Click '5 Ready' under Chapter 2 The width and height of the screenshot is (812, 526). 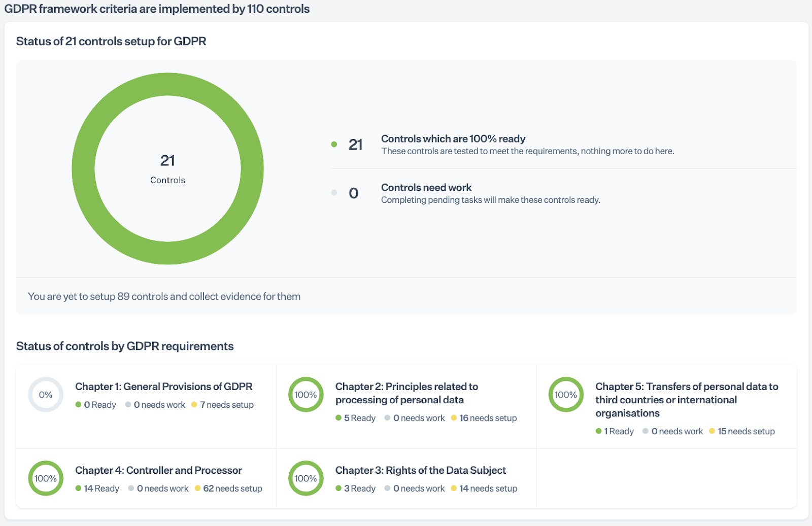(360, 418)
